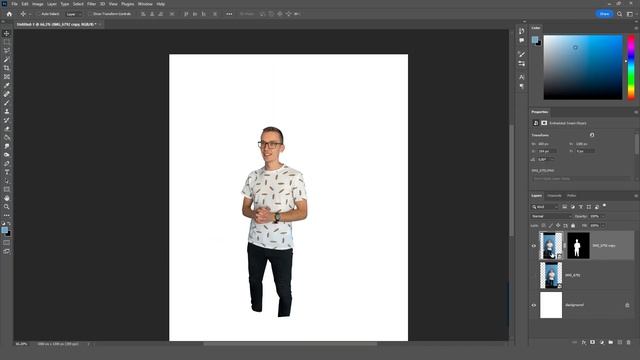Open the Auto-Select Layer dropdown
Viewport: 640px width, 360px height.
point(74,14)
